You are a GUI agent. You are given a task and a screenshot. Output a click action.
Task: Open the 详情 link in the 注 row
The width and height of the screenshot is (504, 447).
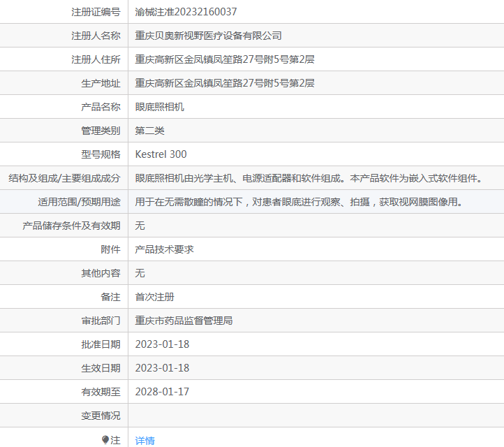(144, 440)
